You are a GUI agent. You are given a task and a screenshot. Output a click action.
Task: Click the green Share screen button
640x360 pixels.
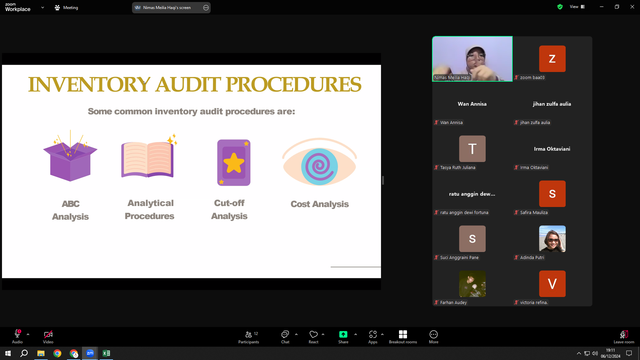pos(343,334)
